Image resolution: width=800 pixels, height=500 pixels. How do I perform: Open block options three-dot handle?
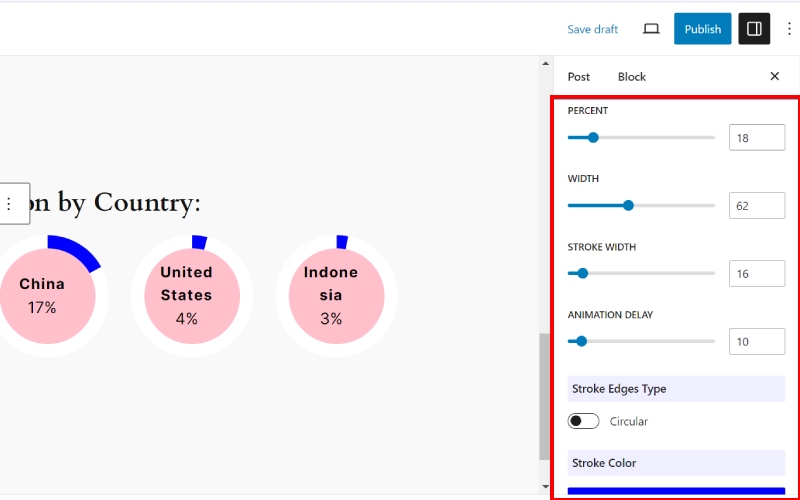pos(9,204)
